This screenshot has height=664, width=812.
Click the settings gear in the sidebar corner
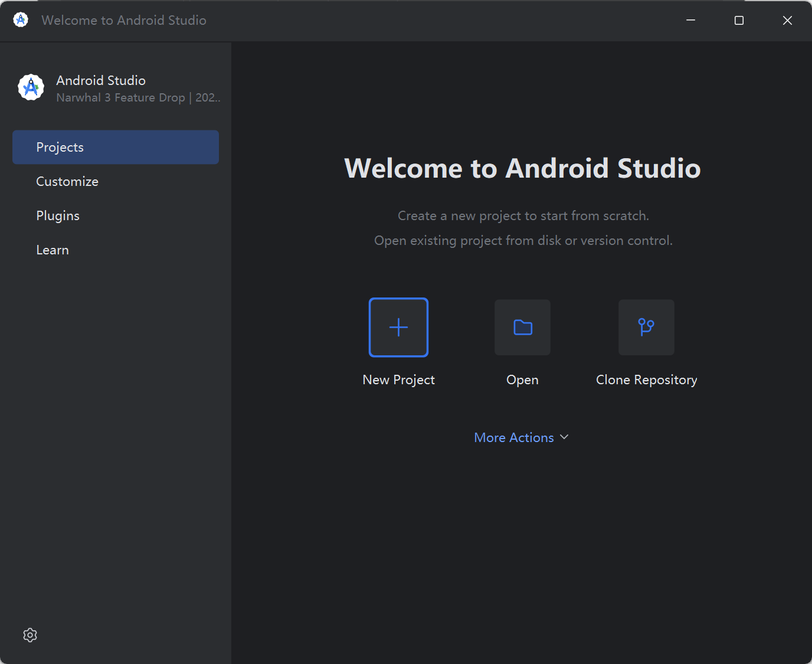[30, 634]
